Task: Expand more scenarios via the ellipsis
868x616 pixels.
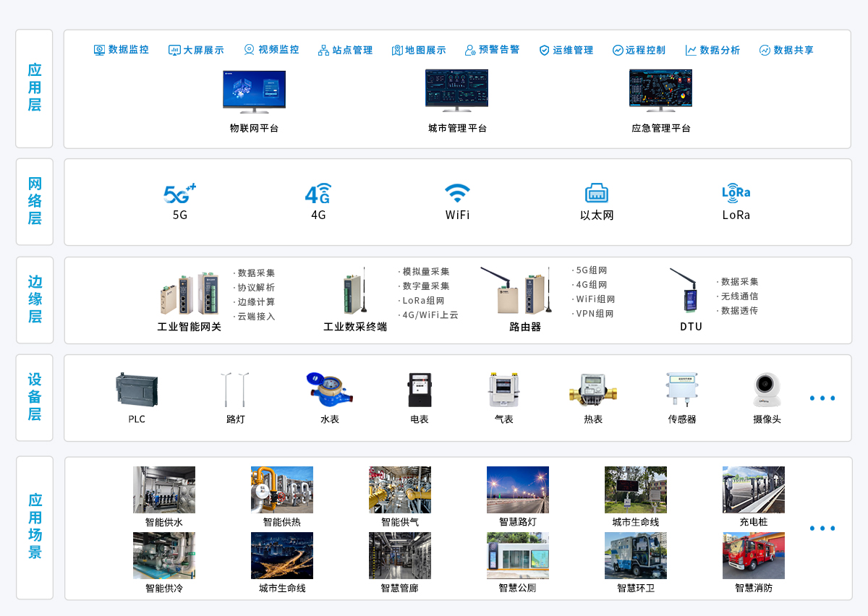Action: coord(822,529)
